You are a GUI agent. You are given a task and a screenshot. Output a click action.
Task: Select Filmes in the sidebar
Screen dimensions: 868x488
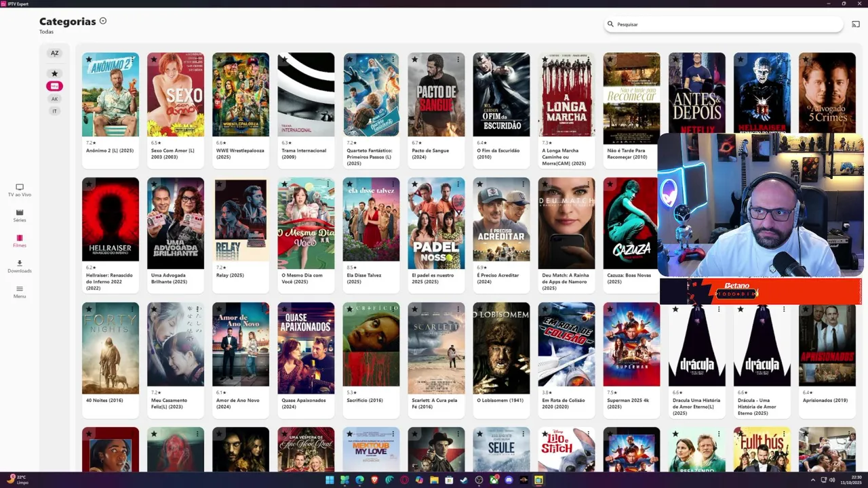[20, 241]
